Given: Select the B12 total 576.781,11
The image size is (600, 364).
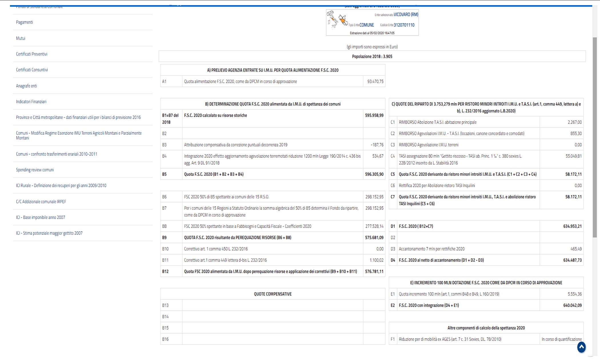Looking at the screenshot, I should click(x=374, y=272).
